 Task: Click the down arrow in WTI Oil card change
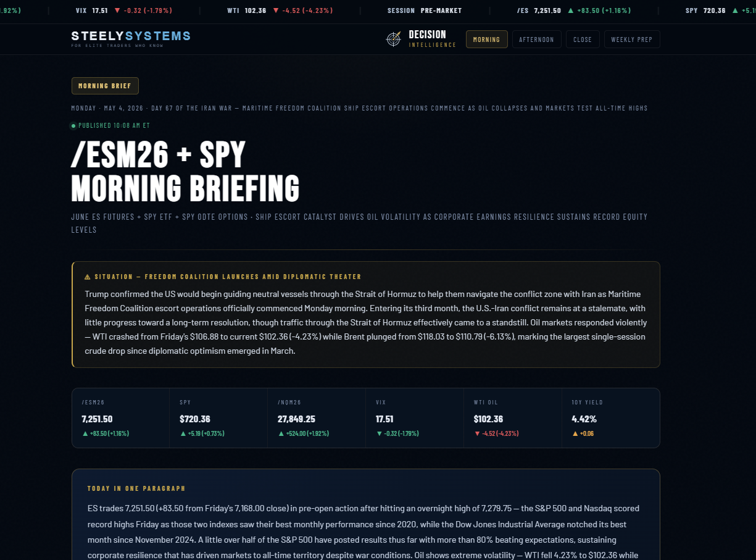click(477, 433)
